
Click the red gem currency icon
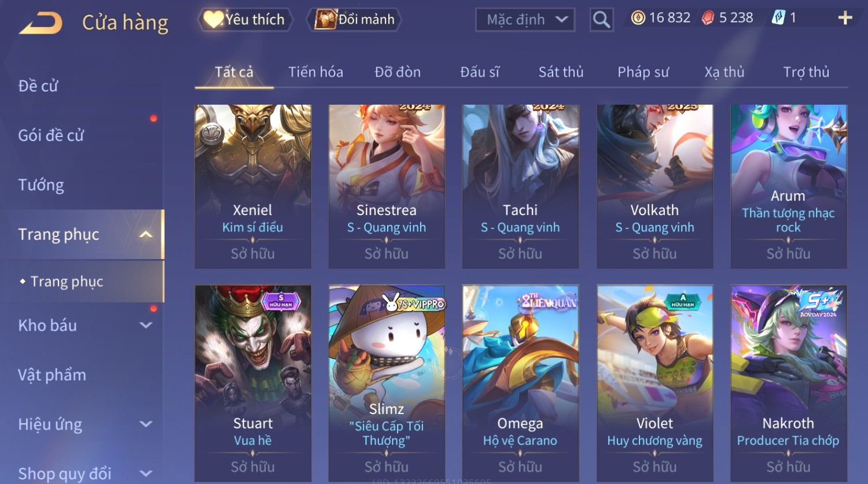coord(708,18)
